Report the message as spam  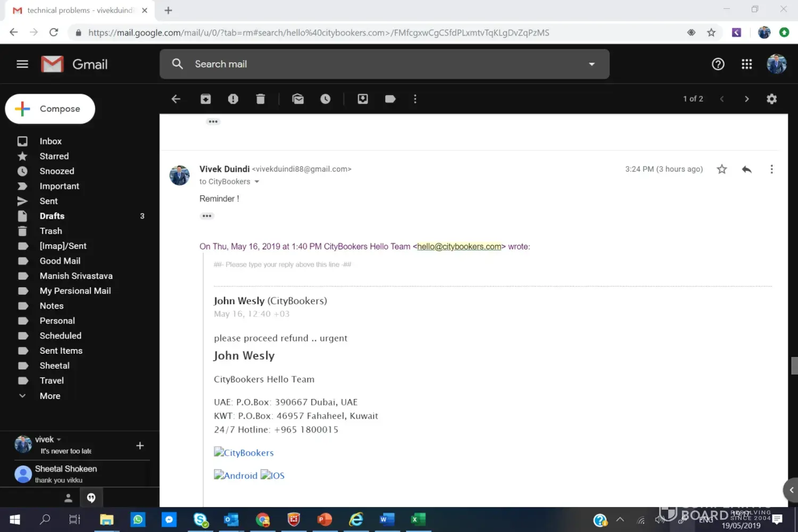click(233, 99)
